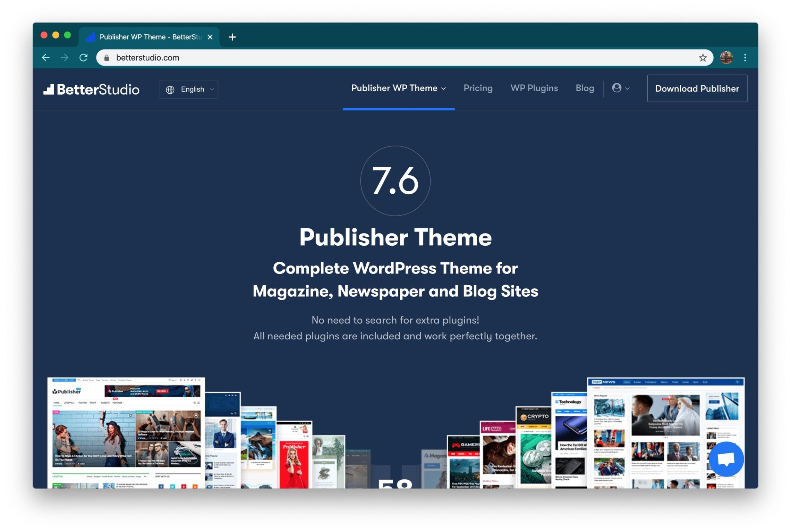Open a new tab with the plus button
The width and height of the screenshot is (791, 532).
pos(232,37)
